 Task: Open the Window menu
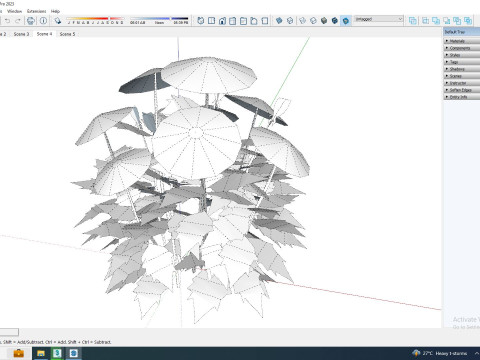tap(15, 11)
